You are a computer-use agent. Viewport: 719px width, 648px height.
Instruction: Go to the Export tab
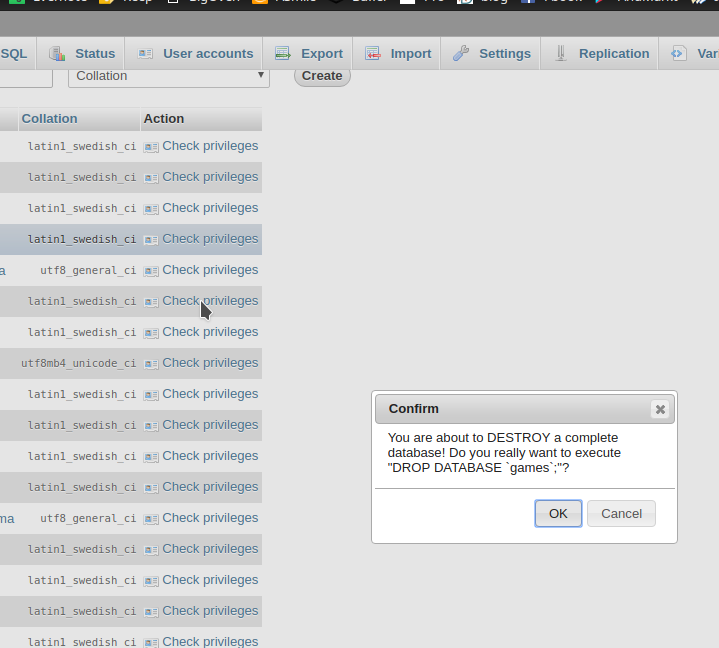click(x=308, y=54)
